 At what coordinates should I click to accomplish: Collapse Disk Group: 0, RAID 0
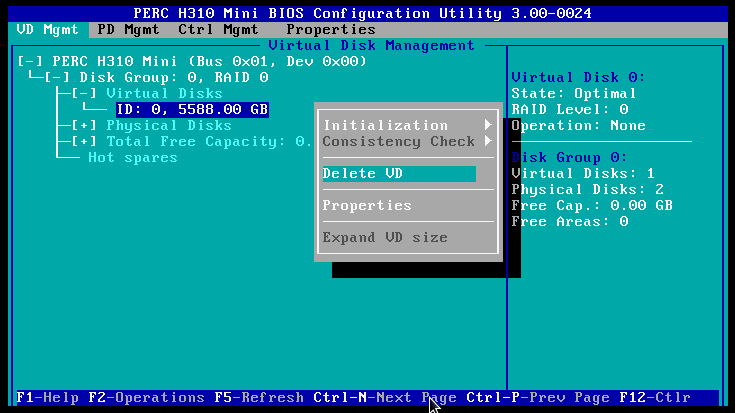tap(59, 77)
